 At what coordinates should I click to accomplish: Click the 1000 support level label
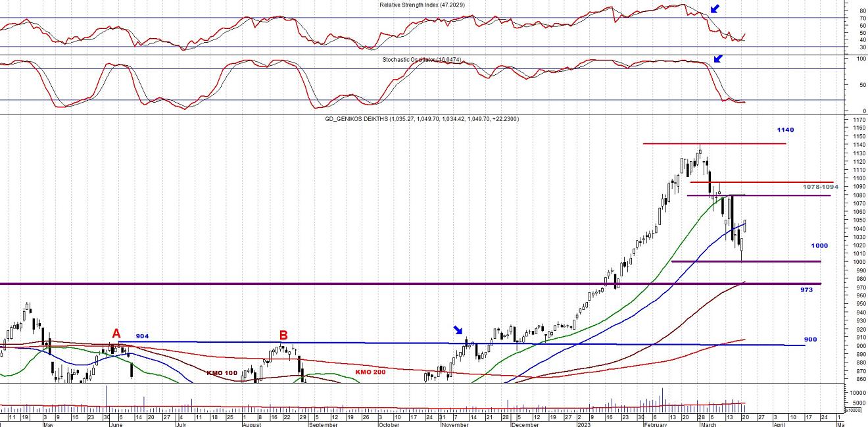point(819,245)
